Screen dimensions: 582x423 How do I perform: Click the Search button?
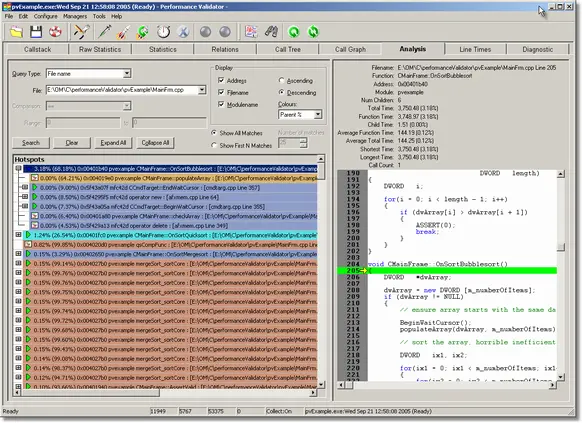(x=31, y=143)
